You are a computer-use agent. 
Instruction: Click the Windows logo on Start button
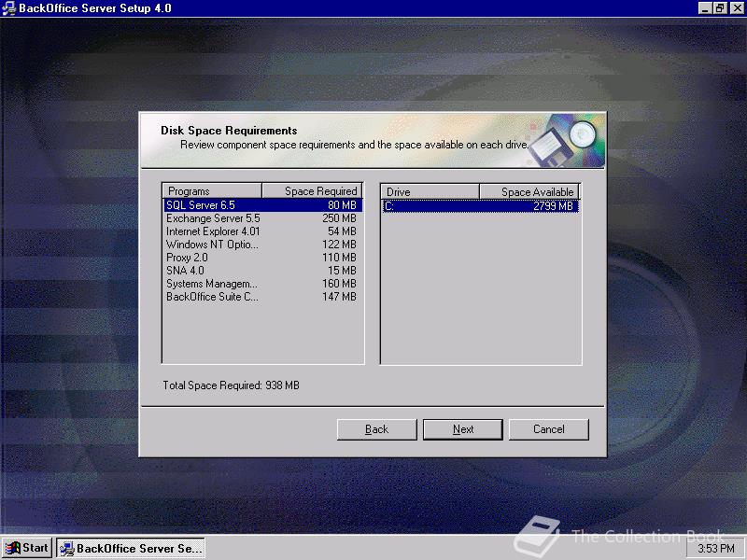pyautogui.click(x=12, y=548)
